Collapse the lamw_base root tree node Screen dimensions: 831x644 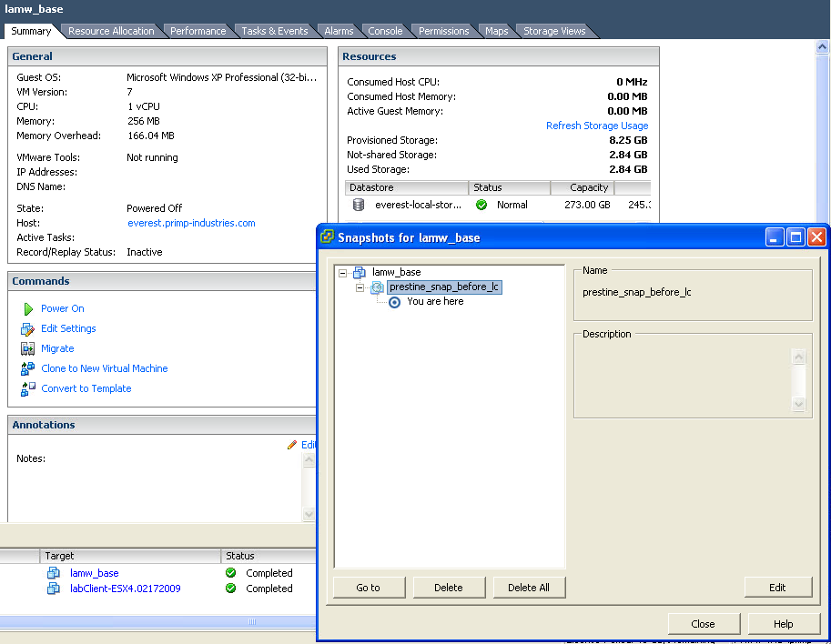[343, 273]
